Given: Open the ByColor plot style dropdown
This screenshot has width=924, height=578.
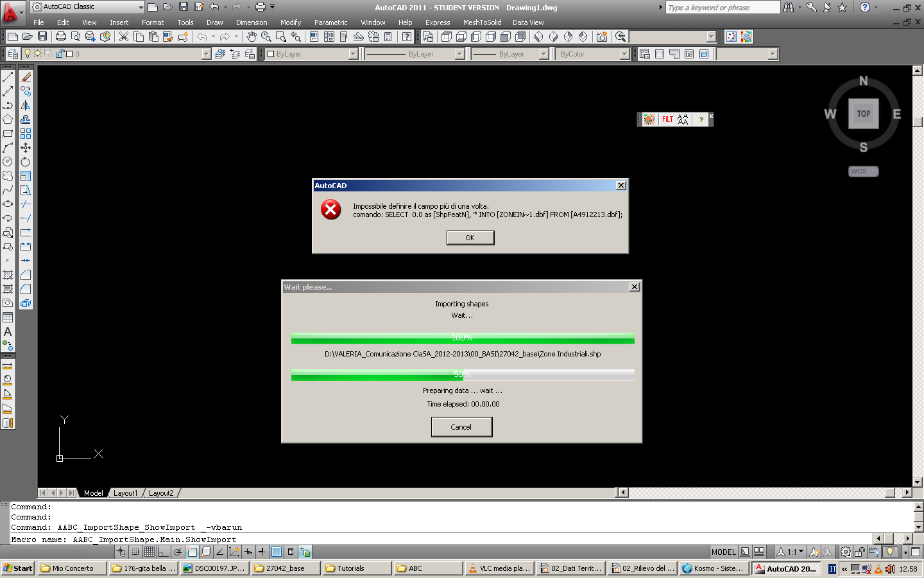Looking at the screenshot, I should (x=624, y=54).
